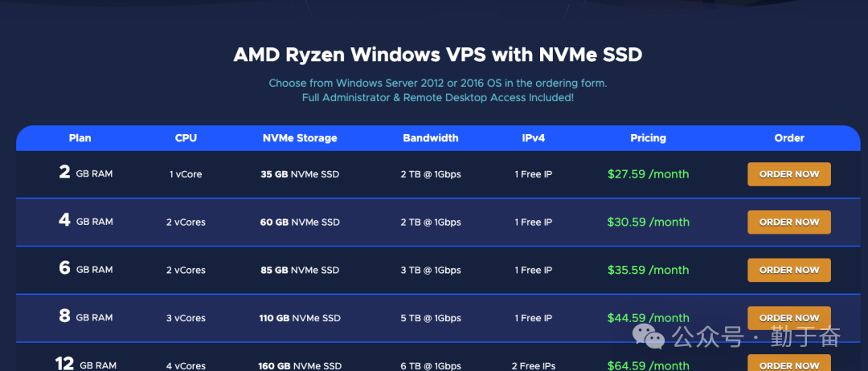Viewport: 868px width, 371px height.
Task: Click the Pricing column header
Action: 649,138
